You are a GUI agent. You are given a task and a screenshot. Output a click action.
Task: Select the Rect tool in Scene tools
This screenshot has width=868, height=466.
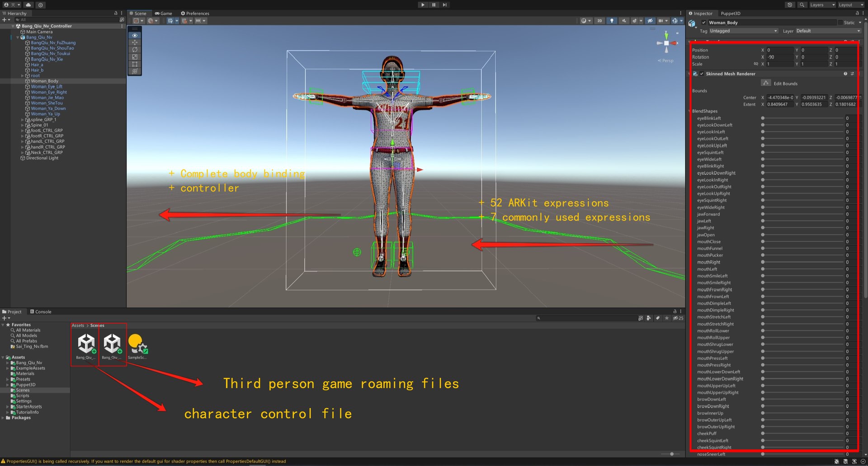coord(135,64)
